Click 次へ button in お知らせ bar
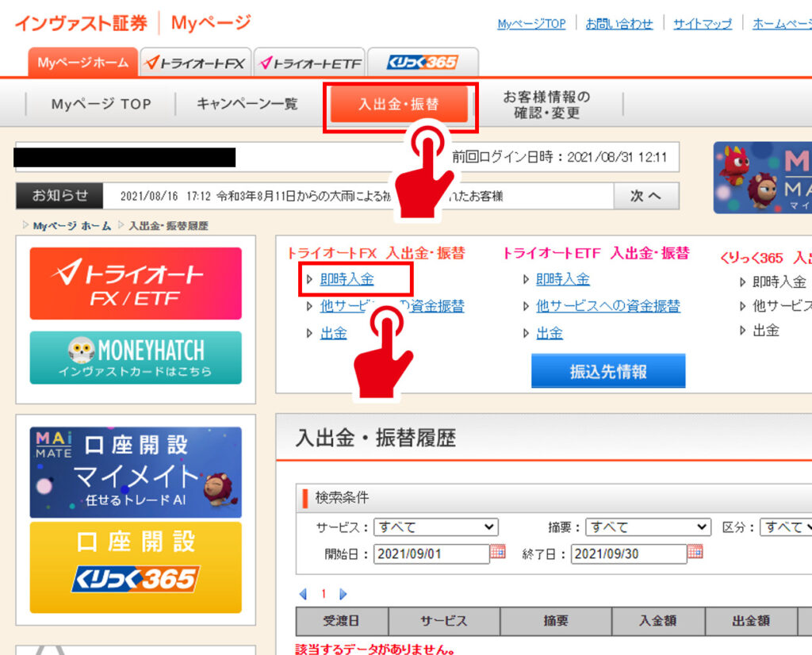 click(x=645, y=196)
